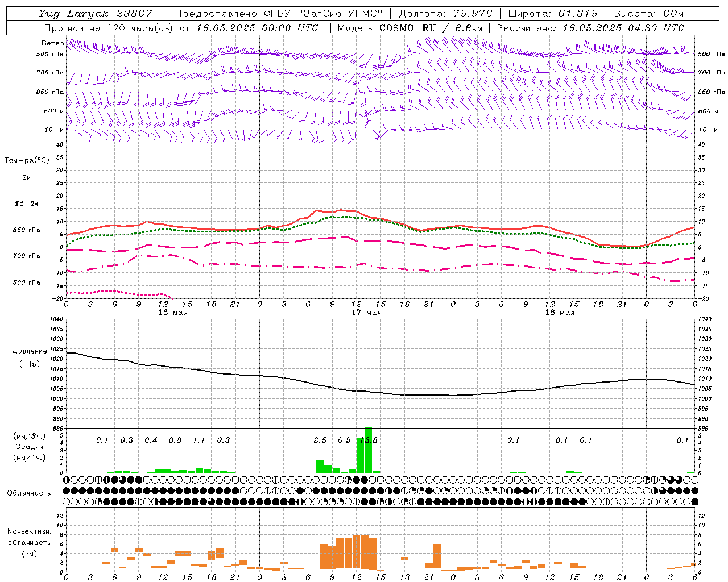
Task: Select the Высота: 60м text
Action: pos(649,14)
